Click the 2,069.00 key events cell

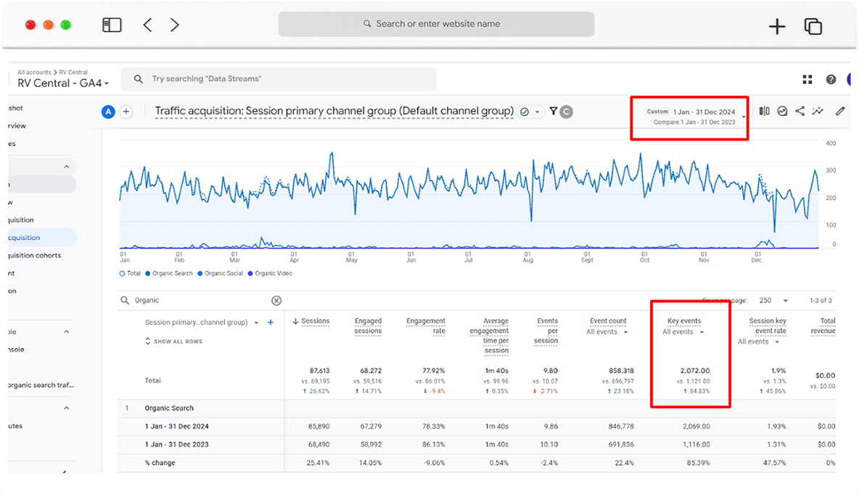click(696, 426)
